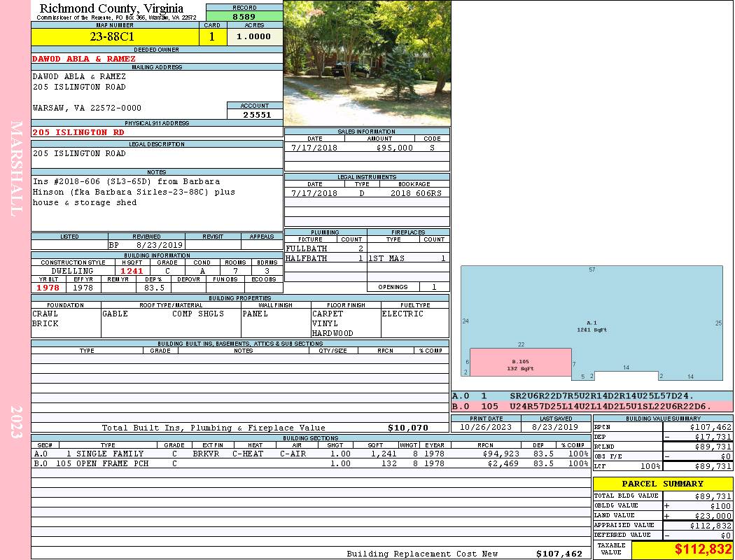
Task: Select the green record number 8589 field
Action: click(244, 16)
